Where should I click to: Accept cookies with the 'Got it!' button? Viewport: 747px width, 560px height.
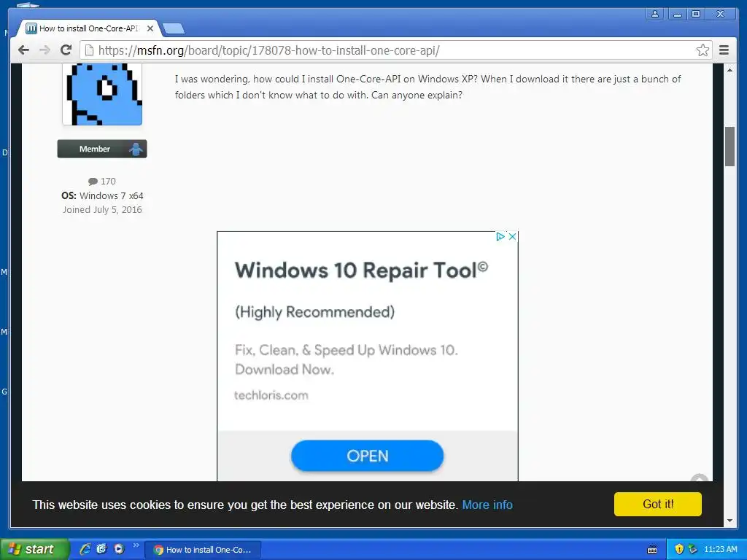tap(658, 504)
